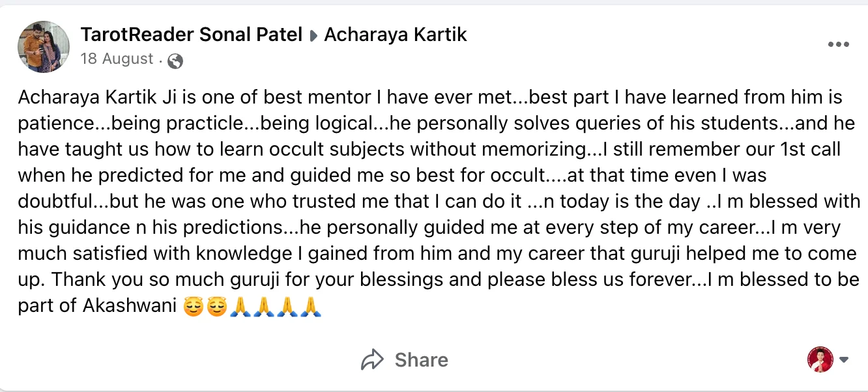Click the last folded hands emoji

coord(311,305)
